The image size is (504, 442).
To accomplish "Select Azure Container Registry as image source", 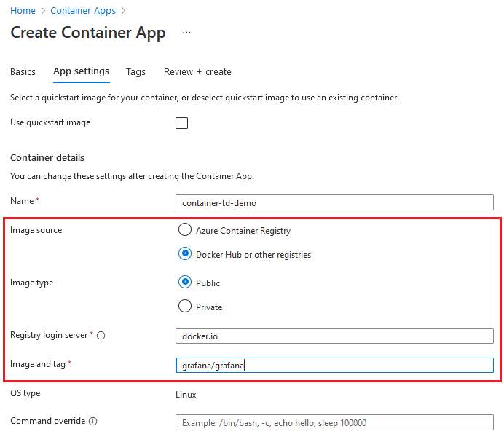I will 185,231.
